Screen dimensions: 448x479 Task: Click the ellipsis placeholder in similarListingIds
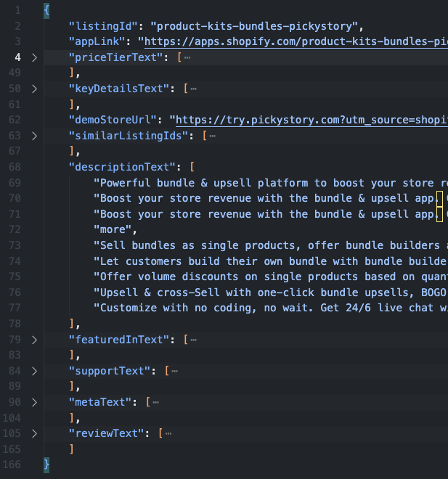(x=213, y=136)
